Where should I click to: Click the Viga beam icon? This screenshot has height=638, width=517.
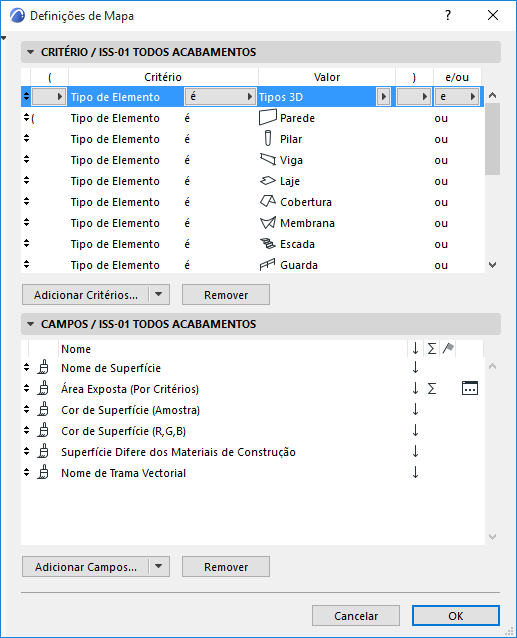[x=268, y=160]
